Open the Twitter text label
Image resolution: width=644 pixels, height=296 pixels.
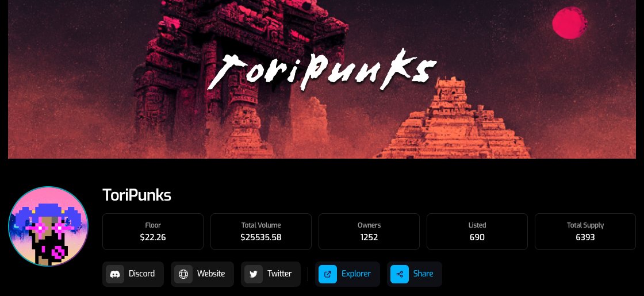coord(279,274)
